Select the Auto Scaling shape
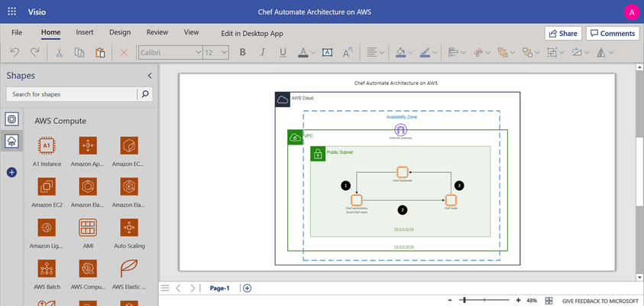The height and width of the screenshot is (306, 644). click(x=129, y=233)
